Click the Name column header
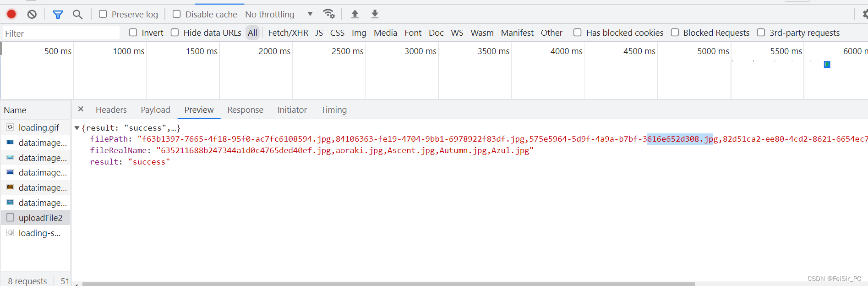The image size is (868, 286). click(x=36, y=110)
